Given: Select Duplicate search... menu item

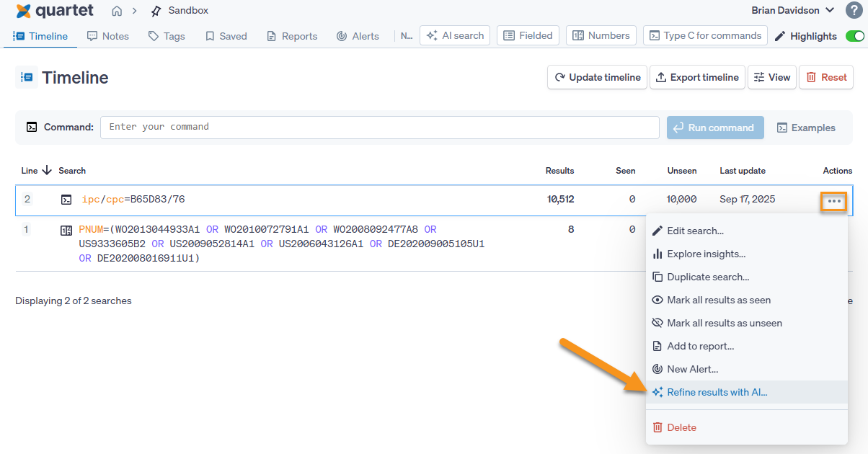Looking at the screenshot, I should point(746,277).
